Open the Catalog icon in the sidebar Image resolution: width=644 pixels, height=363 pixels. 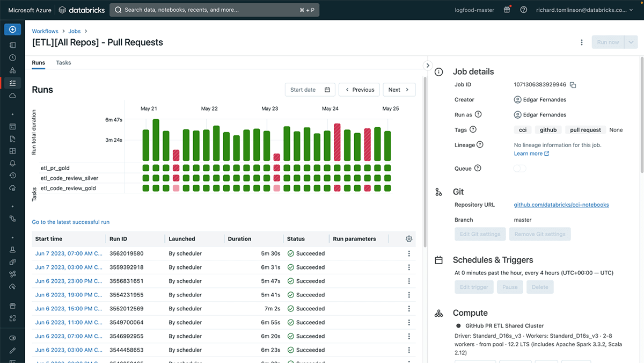pos(12,70)
